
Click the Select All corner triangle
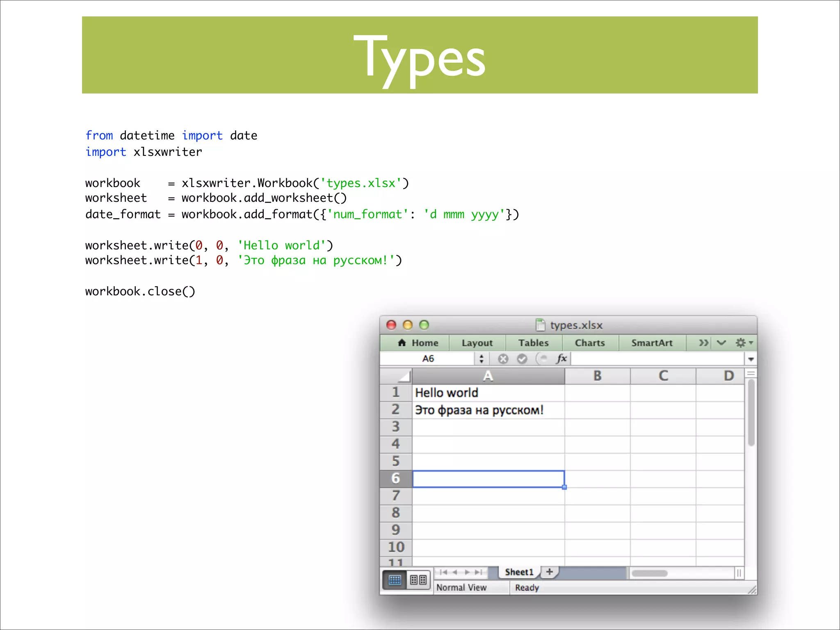396,376
